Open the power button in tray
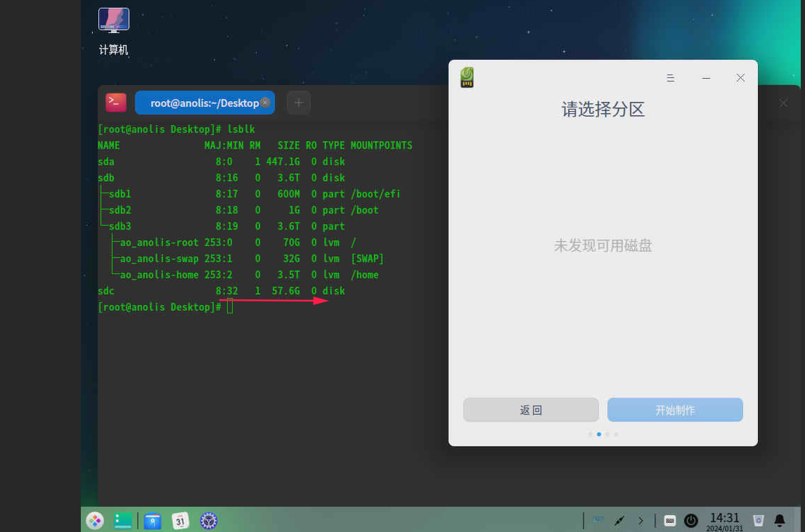Image resolution: width=805 pixels, height=532 pixels. click(691, 521)
